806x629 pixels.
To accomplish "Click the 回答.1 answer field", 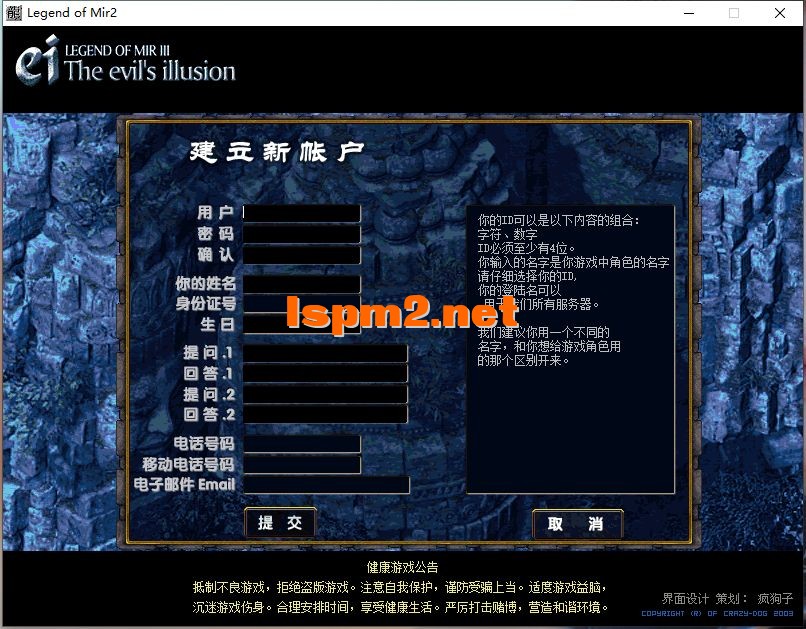I will click(325, 374).
